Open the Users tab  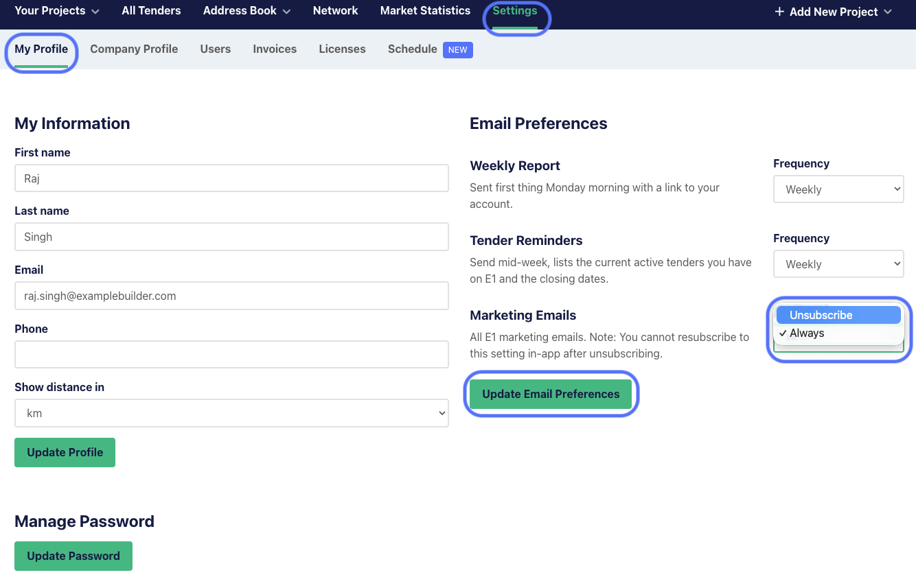pyautogui.click(x=215, y=49)
